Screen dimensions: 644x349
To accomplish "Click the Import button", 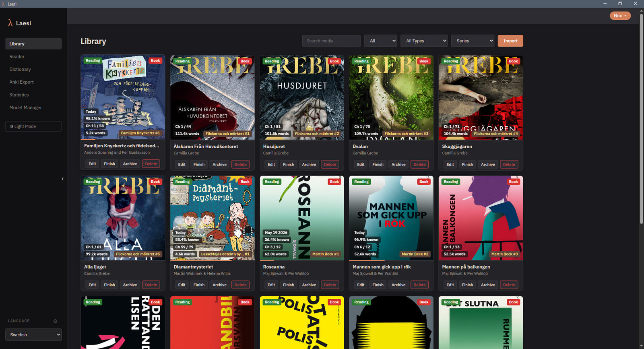I will pyautogui.click(x=510, y=41).
